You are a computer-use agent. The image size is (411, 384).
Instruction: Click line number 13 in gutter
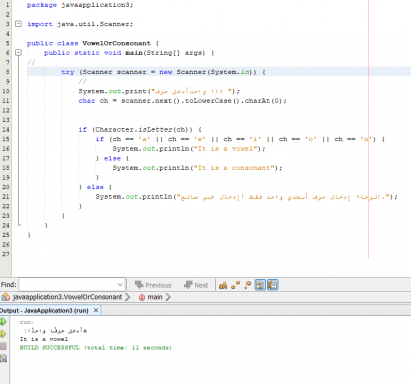tap(6, 120)
